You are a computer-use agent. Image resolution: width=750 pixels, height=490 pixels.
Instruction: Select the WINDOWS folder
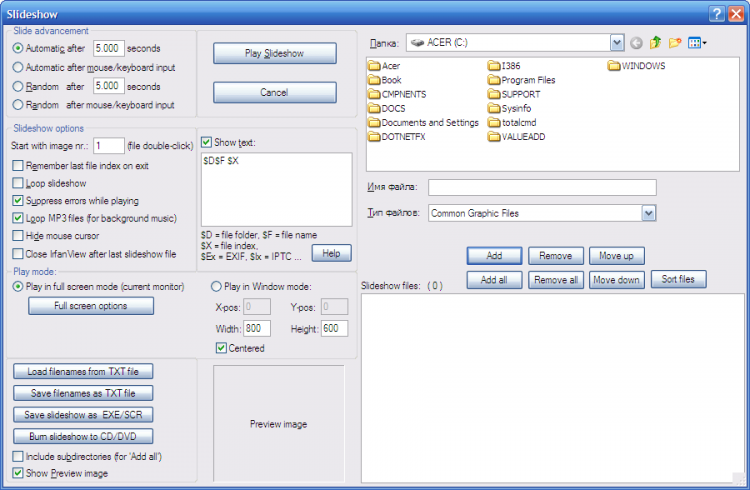coord(636,66)
